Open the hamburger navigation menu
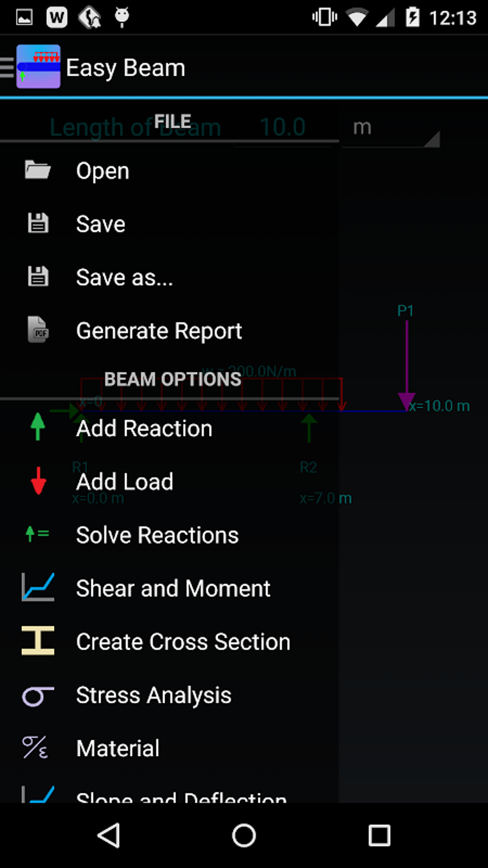The image size is (488, 868). pos(7,67)
